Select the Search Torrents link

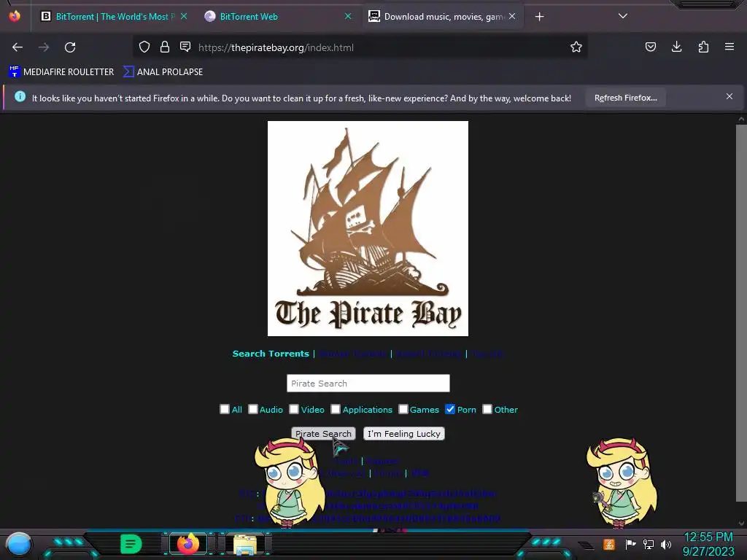coord(271,354)
